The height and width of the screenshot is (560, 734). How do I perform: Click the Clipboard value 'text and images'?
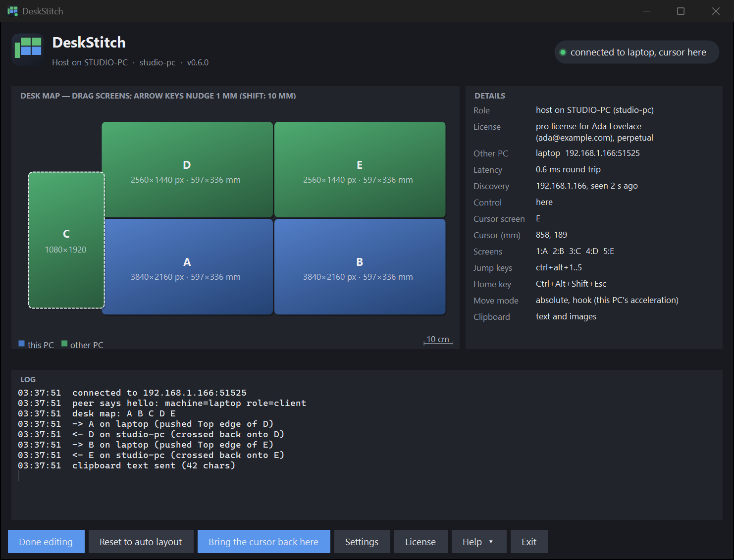[566, 316]
